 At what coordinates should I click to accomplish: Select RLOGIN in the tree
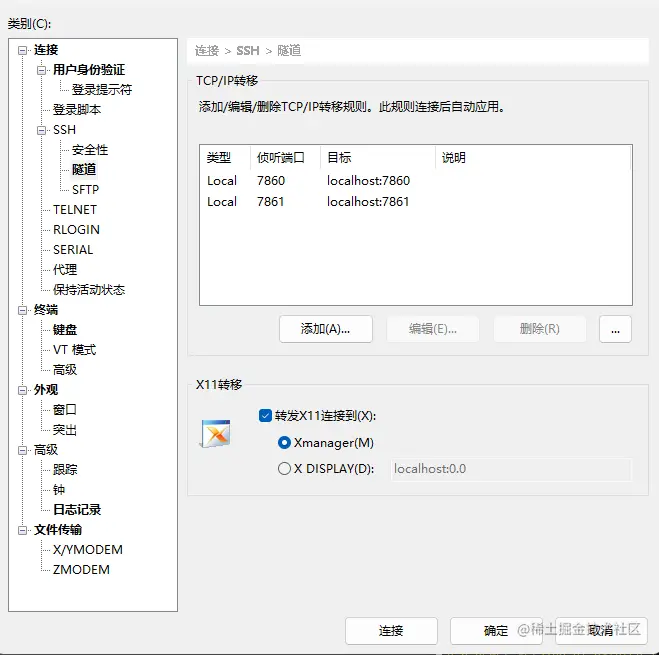point(76,230)
